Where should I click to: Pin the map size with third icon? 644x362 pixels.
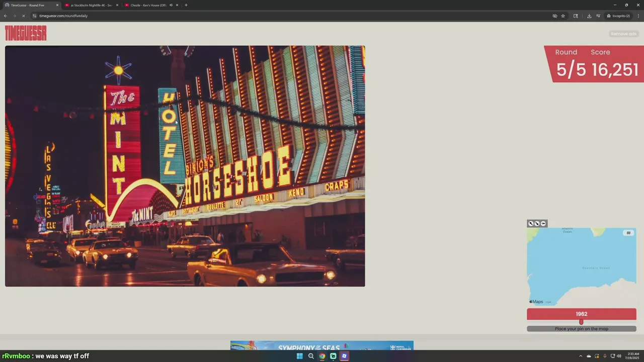[x=543, y=223]
